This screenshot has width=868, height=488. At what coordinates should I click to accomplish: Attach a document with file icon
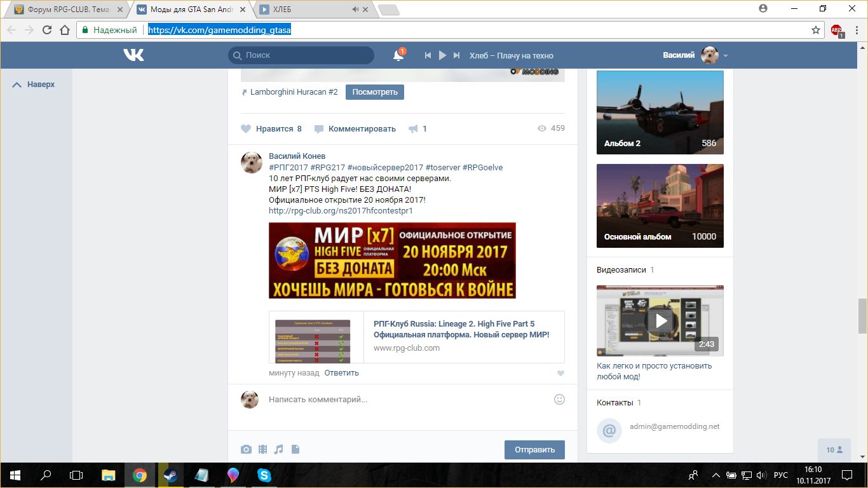click(x=295, y=449)
